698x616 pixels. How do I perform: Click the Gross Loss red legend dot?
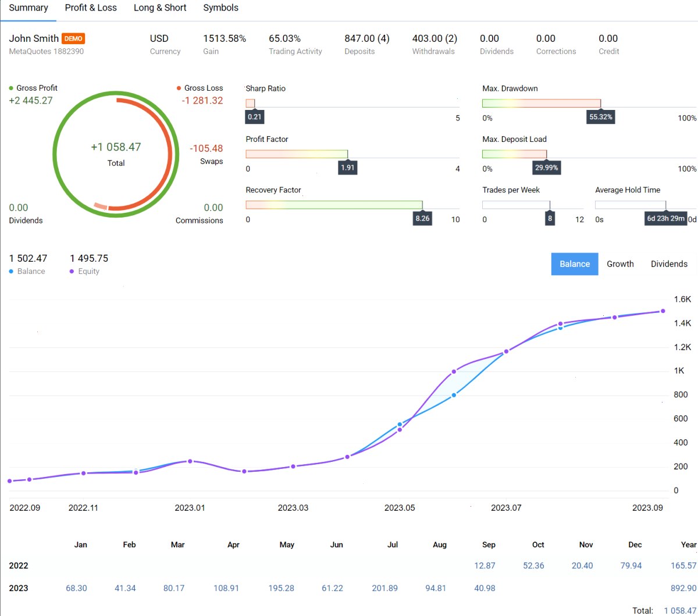[x=179, y=88]
